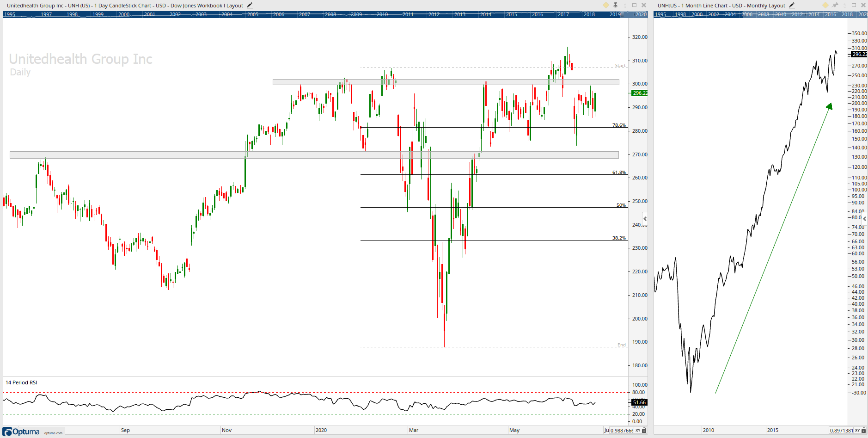Screen dimensions: 868x438
Task: Pin the UNH:US monthly line chart
Action: click(835, 5)
